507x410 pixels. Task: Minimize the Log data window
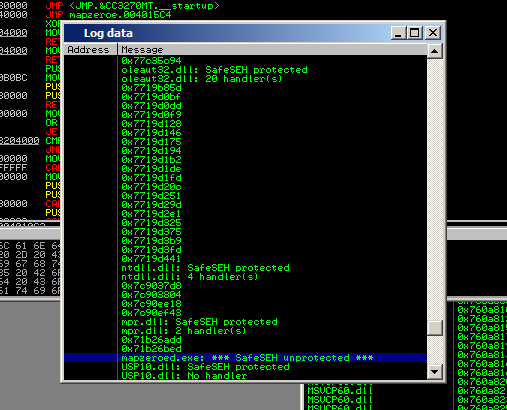[x=398, y=33]
